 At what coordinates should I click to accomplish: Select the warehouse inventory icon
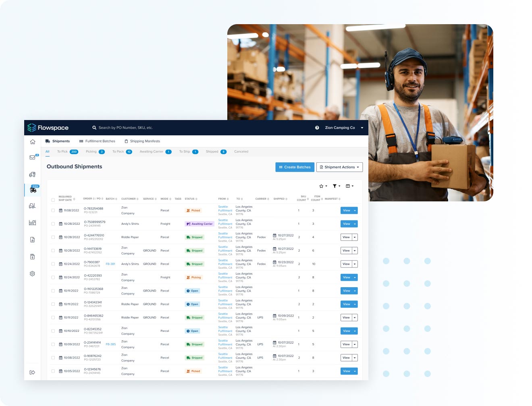click(x=32, y=222)
